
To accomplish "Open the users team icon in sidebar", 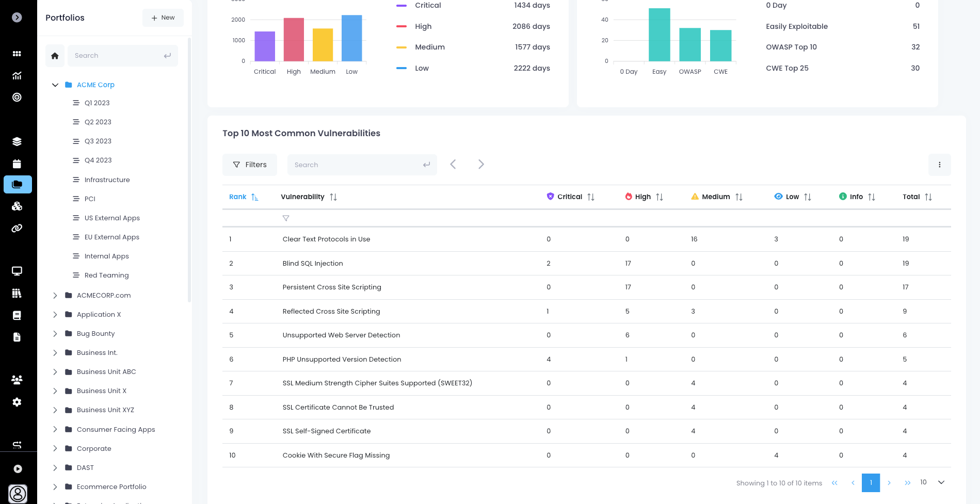I will [17, 380].
